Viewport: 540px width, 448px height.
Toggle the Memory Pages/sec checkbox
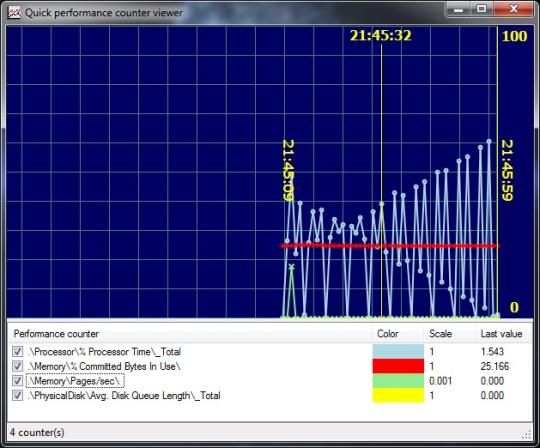pyautogui.click(x=18, y=381)
